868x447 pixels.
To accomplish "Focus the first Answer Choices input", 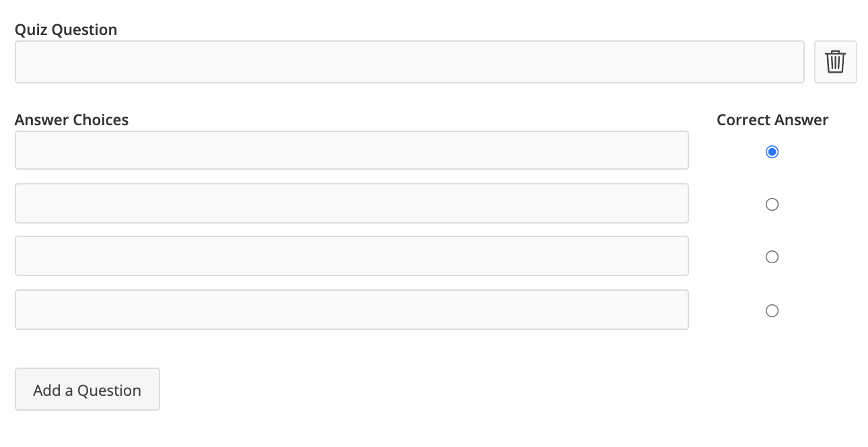I will [x=351, y=150].
